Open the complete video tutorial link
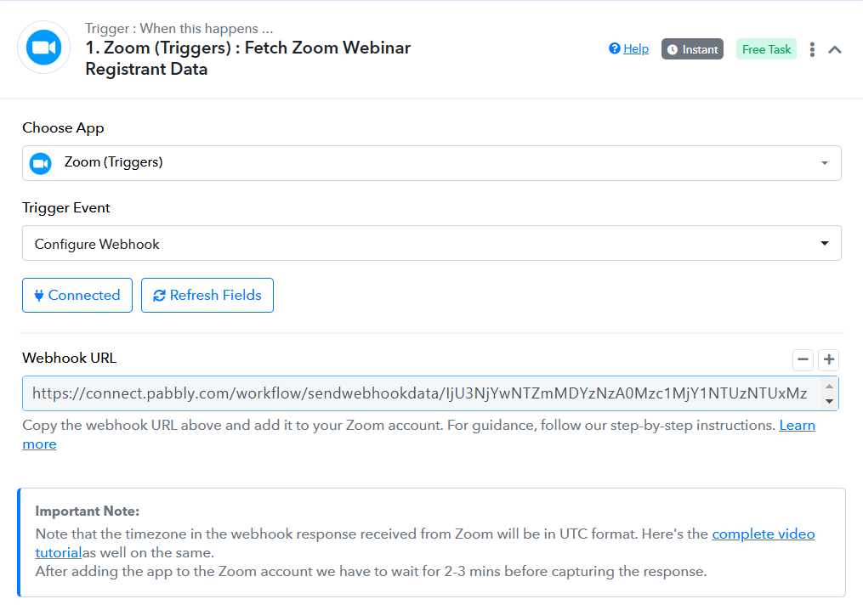The width and height of the screenshot is (863, 616). click(x=764, y=534)
